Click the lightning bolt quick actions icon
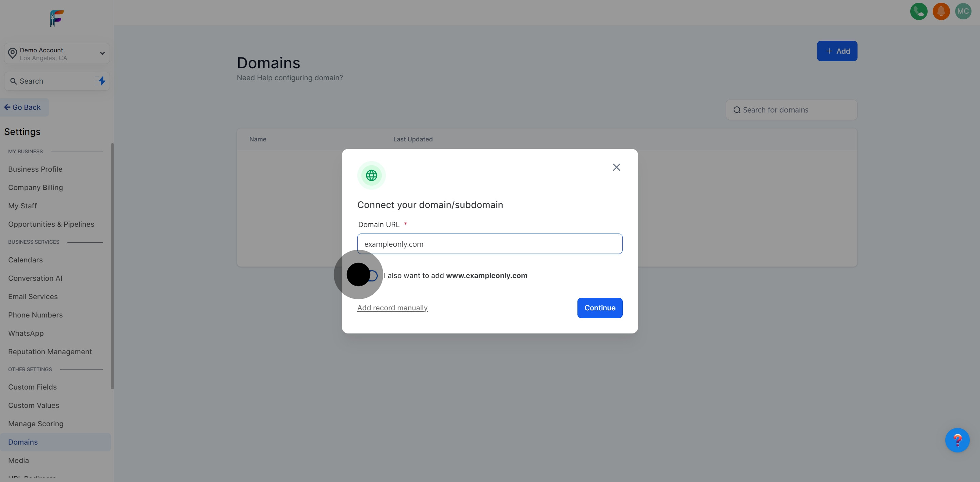Image resolution: width=980 pixels, height=482 pixels. [102, 81]
